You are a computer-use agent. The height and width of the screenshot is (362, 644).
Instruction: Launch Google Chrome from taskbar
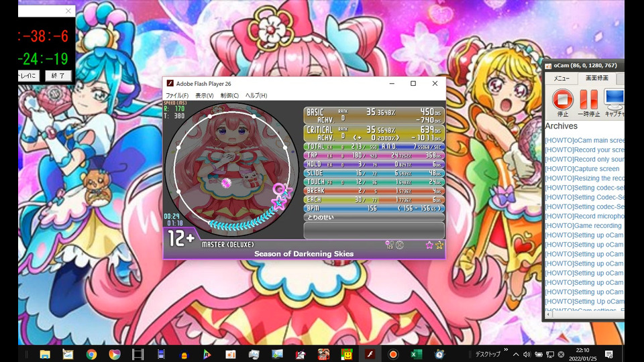[91, 354]
